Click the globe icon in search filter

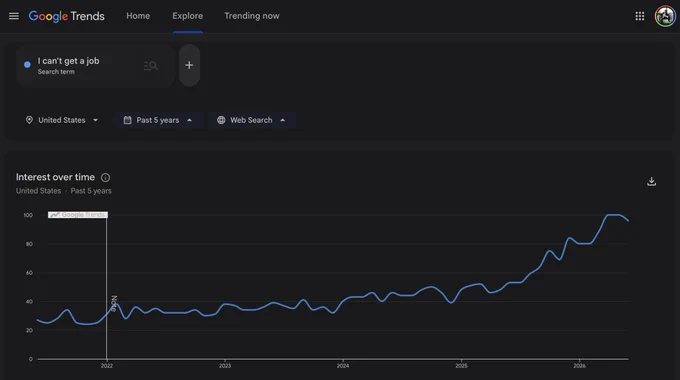click(221, 120)
